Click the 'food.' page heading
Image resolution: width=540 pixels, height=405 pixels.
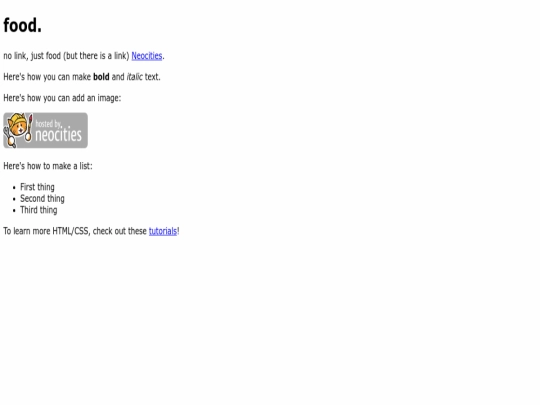point(22,25)
